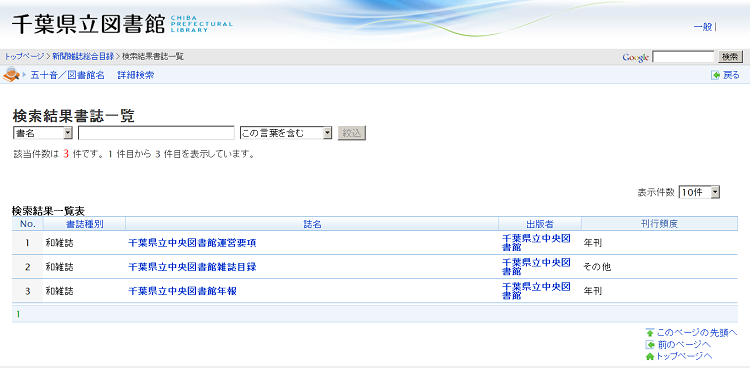Open the 表示件数 10件 dropdown
Viewport: 750px width, 368px height.
pos(699,192)
